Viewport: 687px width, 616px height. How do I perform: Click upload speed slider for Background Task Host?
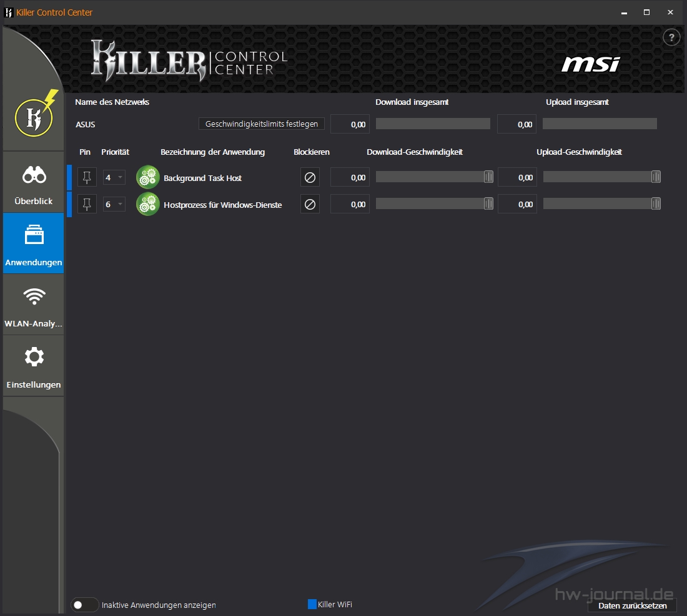click(x=602, y=177)
